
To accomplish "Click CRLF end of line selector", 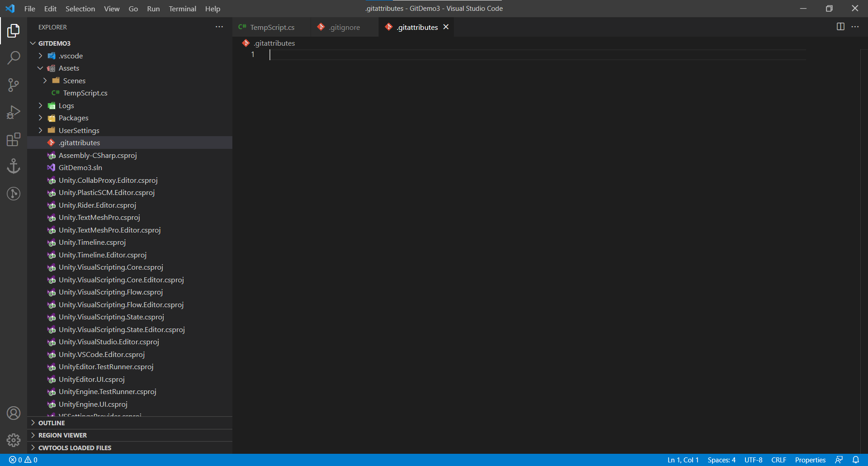I will tap(778, 460).
